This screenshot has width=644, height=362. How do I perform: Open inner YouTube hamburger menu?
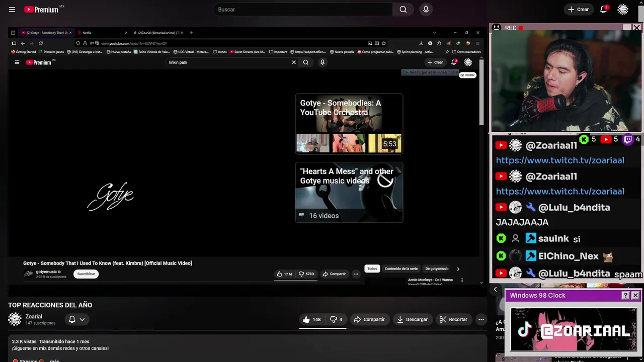pos(17,62)
